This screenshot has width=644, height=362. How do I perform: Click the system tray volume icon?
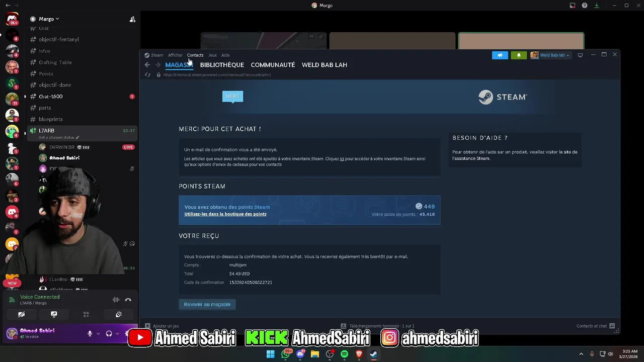click(x=610, y=354)
